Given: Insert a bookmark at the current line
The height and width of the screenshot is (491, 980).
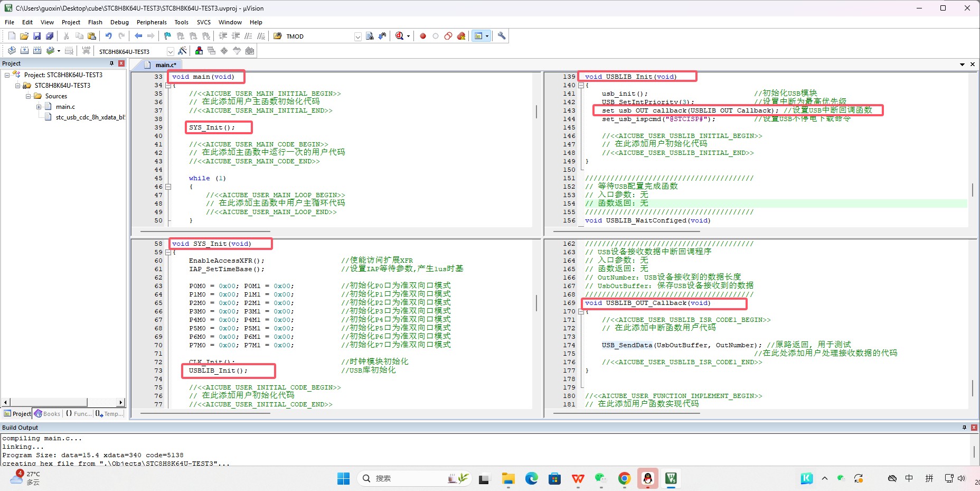Looking at the screenshot, I should pos(167,36).
